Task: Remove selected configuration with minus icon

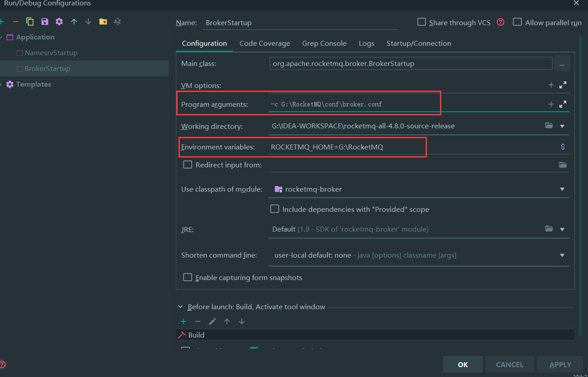Action: click(x=16, y=22)
